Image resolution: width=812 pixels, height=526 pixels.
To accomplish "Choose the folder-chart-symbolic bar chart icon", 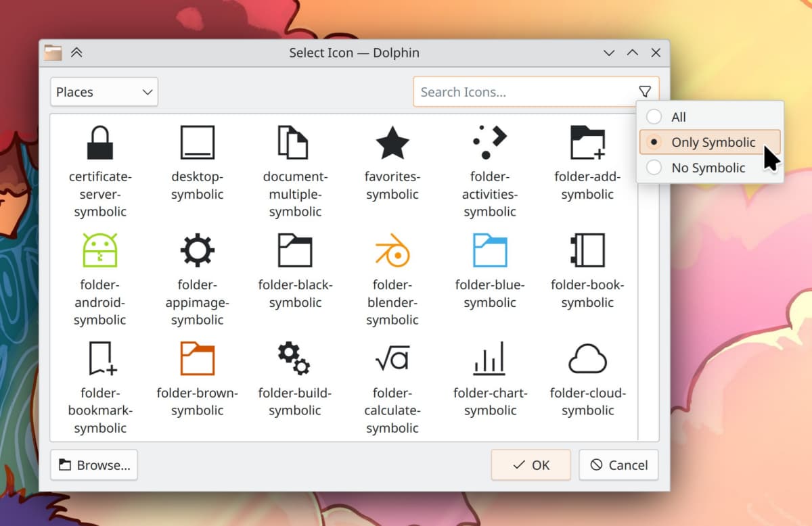I will (490, 358).
